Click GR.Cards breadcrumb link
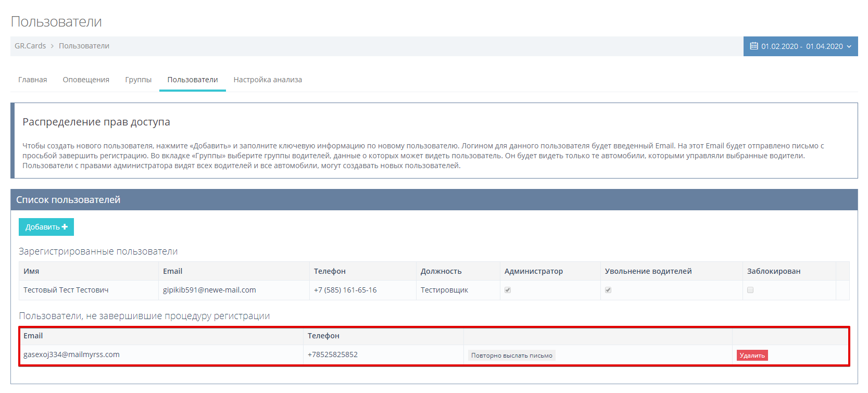Screen dimensions: 868x393 [x=30, y=46]
